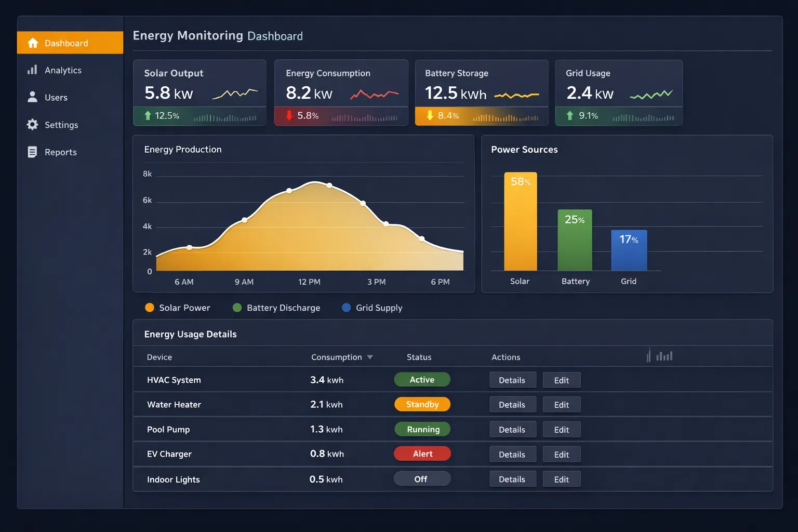Click the Solar 58% bar

521,221
